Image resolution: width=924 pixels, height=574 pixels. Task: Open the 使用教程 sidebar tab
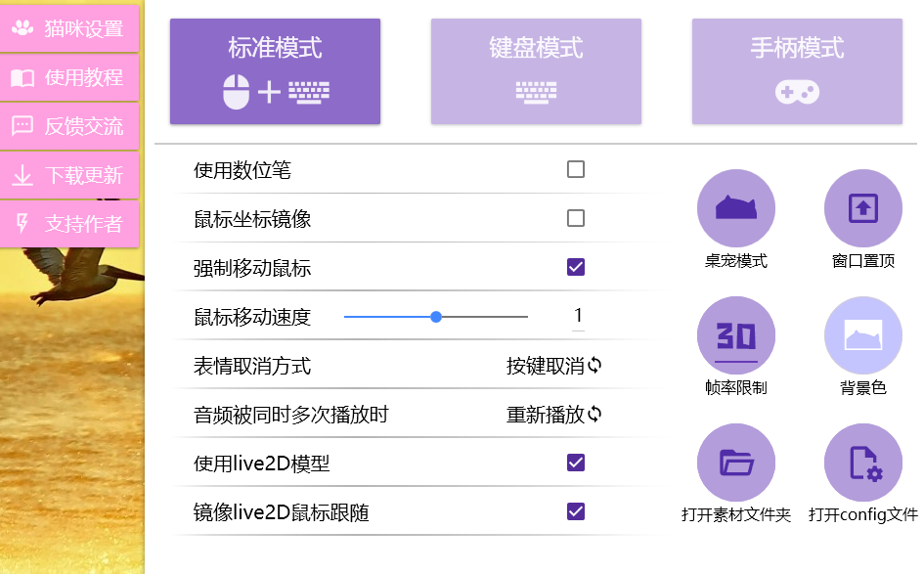(x=69, y=77)
